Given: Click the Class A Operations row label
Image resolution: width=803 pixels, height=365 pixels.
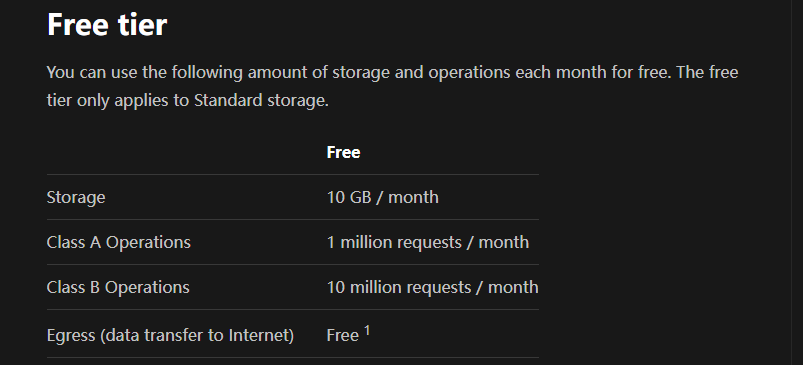Looking at the screenshot, I should pyautogui.click(x=118, y=242).
